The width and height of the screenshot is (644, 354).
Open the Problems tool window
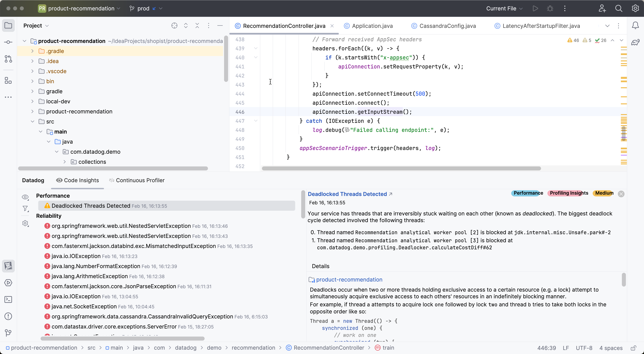click(x=8, y=316)
